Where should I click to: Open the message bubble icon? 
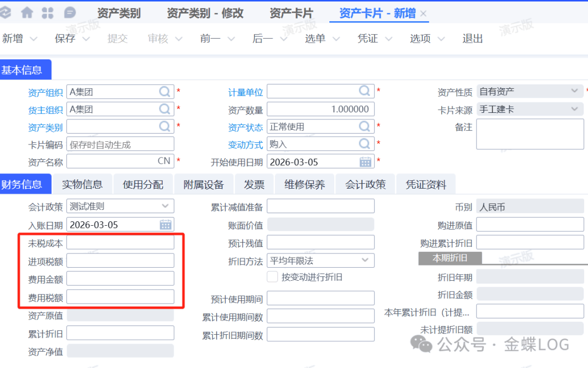tap(70, 13)
